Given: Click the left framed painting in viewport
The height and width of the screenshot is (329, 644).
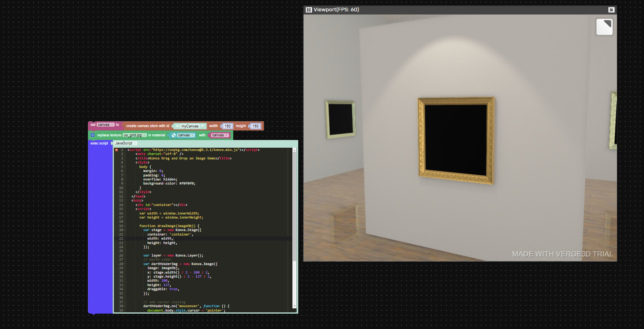Looking at the screenshot, I should [x=340, y=119].
